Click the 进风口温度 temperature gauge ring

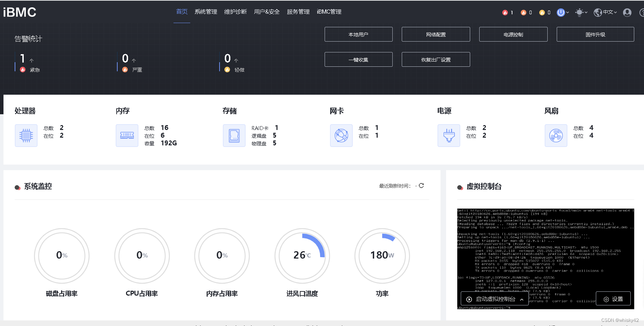[x=302, y=256]
